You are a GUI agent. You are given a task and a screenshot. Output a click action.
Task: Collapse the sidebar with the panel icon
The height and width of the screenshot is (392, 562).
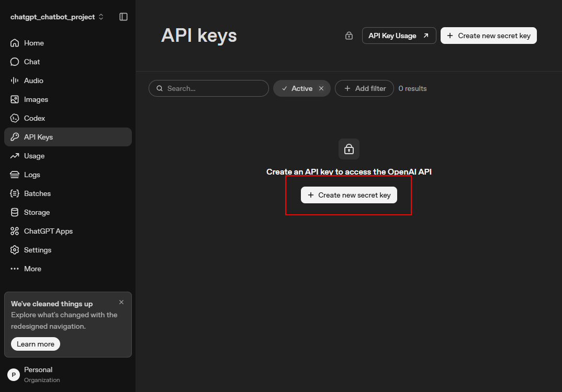[x=123, y=17]
